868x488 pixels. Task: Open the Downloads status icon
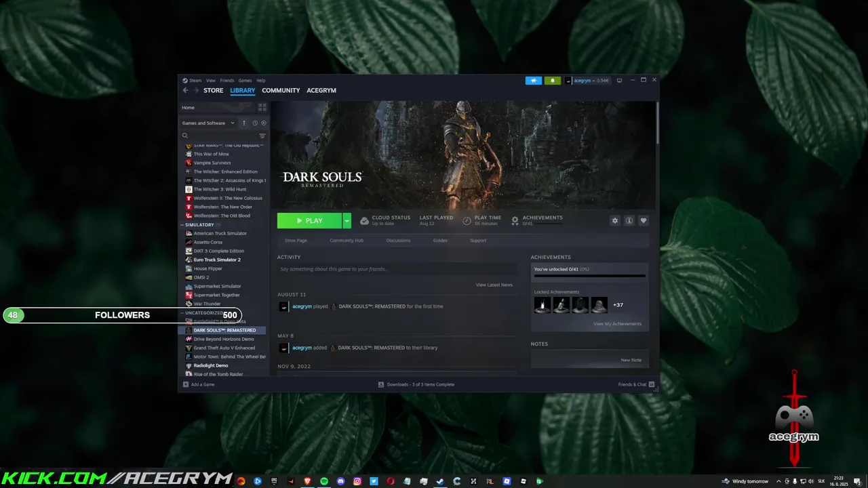[381, 384]
